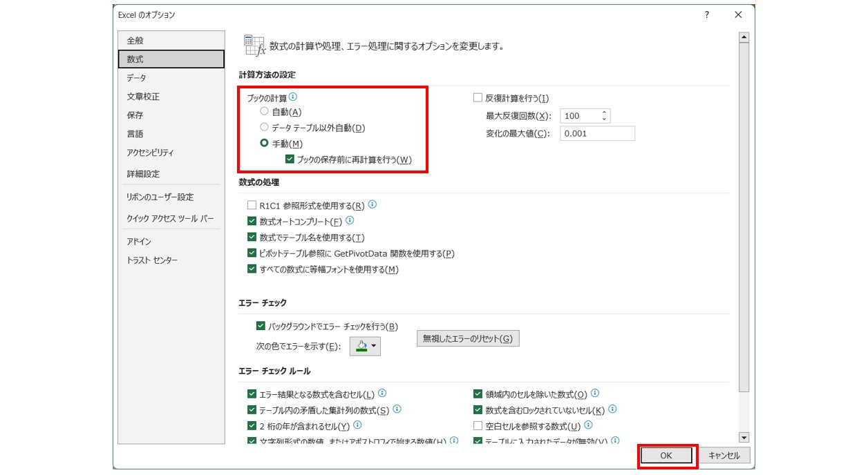Toggle ブックの保存前に再計算を行う checkbox

[x=290, y=159]
